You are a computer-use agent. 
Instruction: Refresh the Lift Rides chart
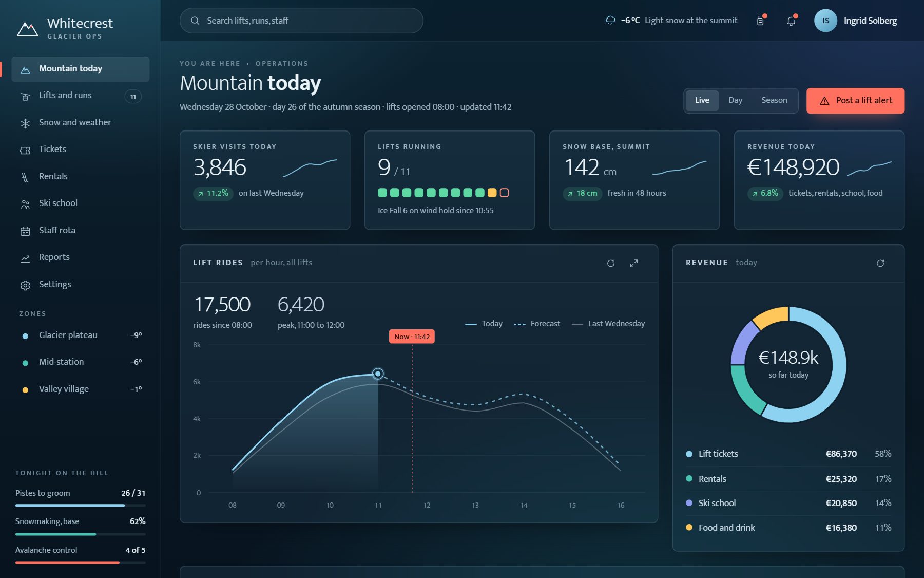click(611, 263)
